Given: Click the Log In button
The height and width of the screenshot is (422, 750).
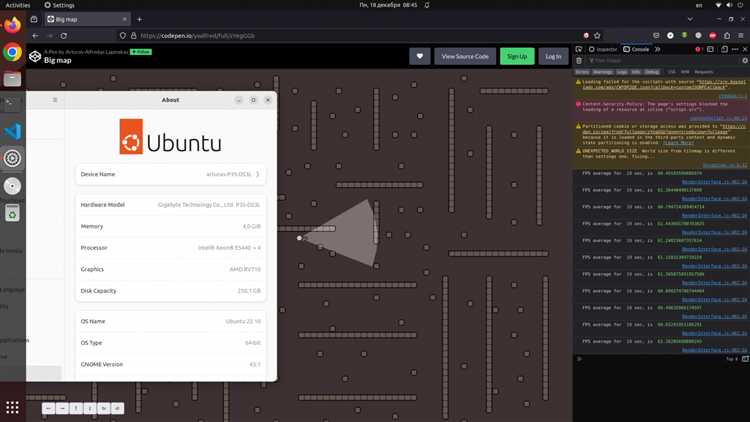Looking at the screenshot, I should (553, 56).
